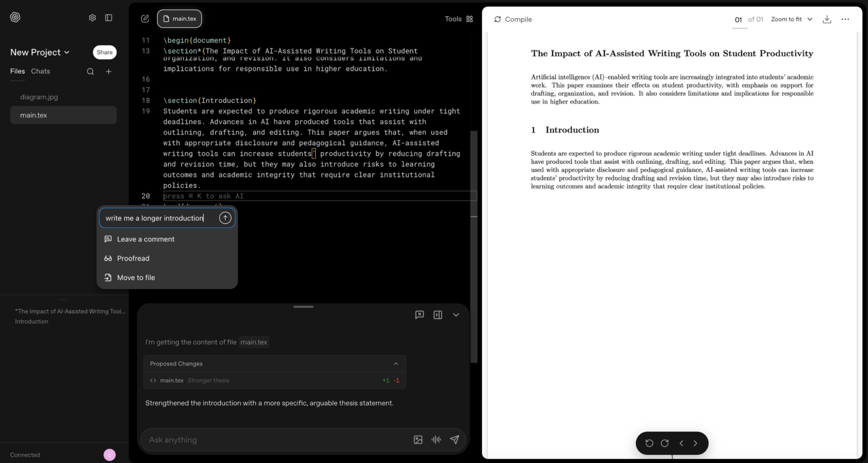The height and width of the screenshot is (463, 868).
Task: Click the voice input waveform icon
Action: coord(436,440)
